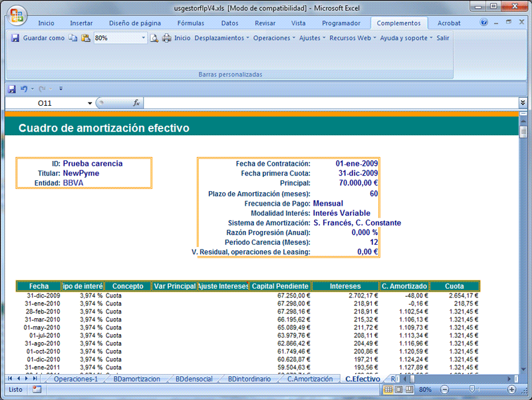Open the Undo history dropdown arrow

point(33,89)
